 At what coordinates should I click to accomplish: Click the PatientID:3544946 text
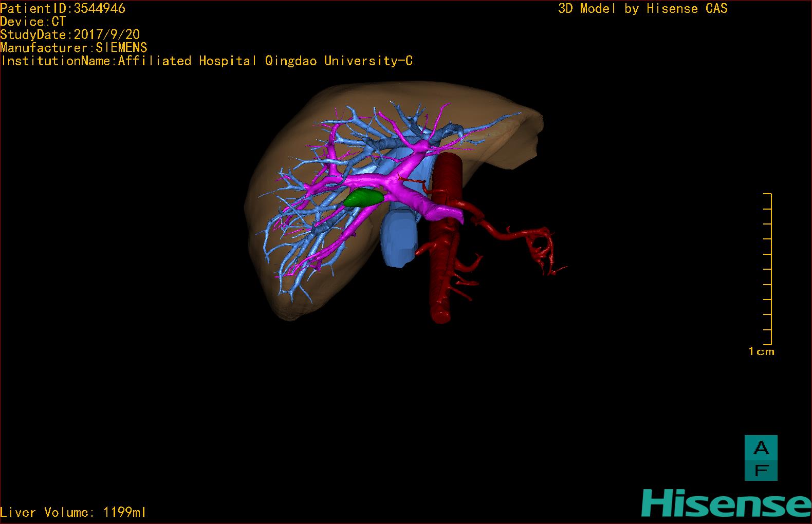point(63,8)
